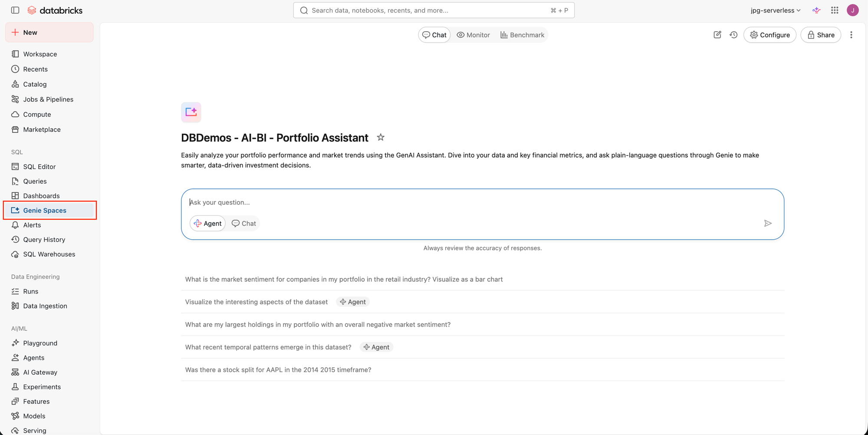Image resolution: width=868 pixels, height=435 pixels.
Task: Open Recents in the sidebar
Action: coord(49,69)
